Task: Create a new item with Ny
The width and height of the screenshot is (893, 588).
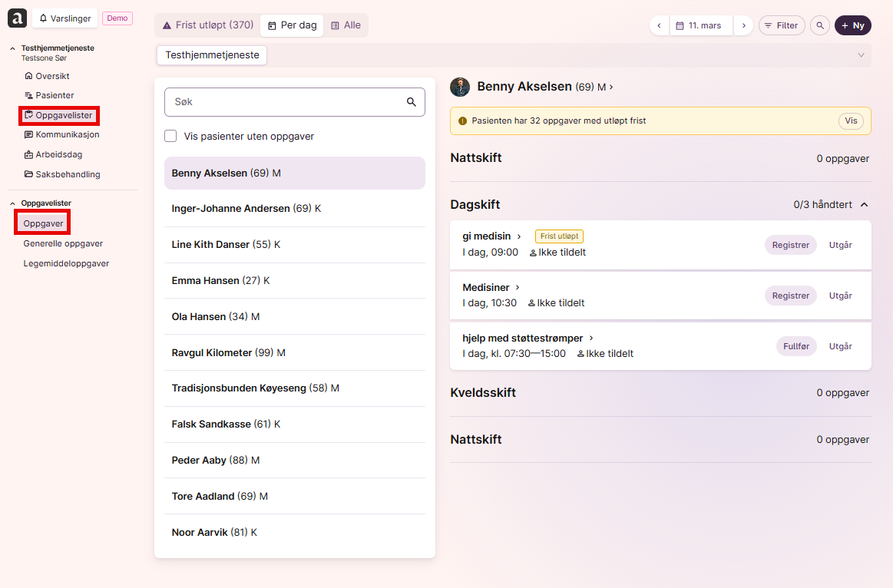Action: (852, 25)
